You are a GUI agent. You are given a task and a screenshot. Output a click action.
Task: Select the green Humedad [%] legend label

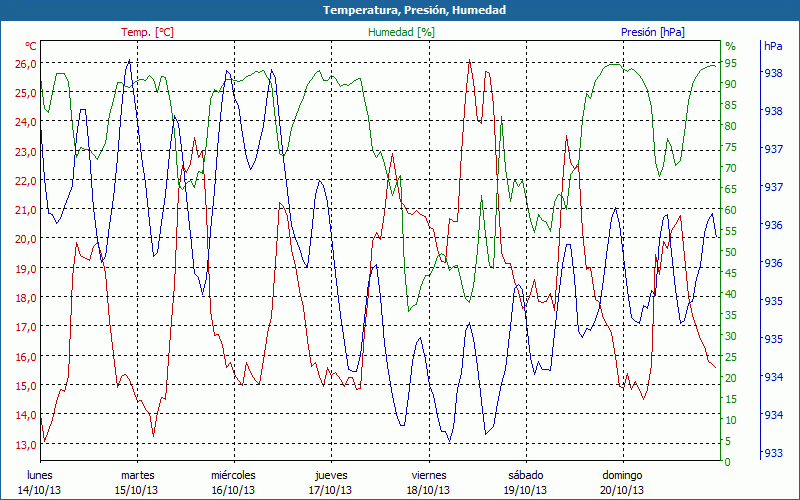tap(402, 33)
